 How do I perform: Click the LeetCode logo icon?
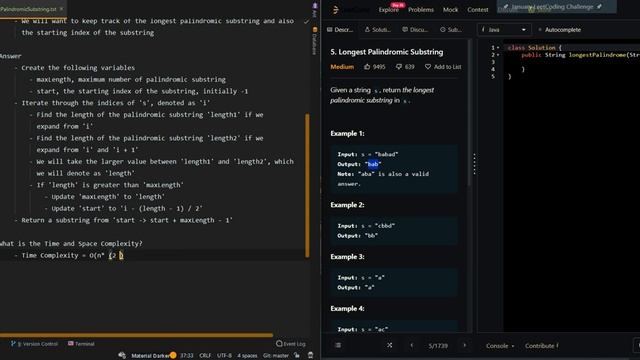pyautogui.click(x=336, y=9)
